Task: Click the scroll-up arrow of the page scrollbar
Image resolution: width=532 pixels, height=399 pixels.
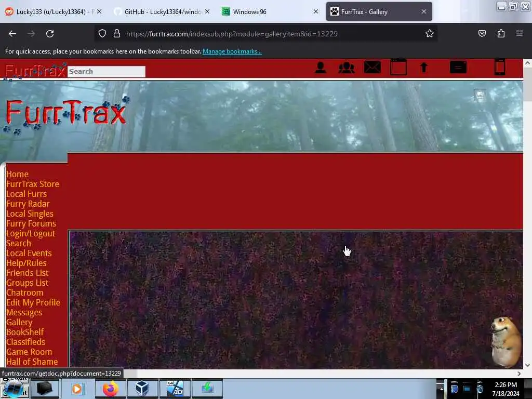Action: 527,63
